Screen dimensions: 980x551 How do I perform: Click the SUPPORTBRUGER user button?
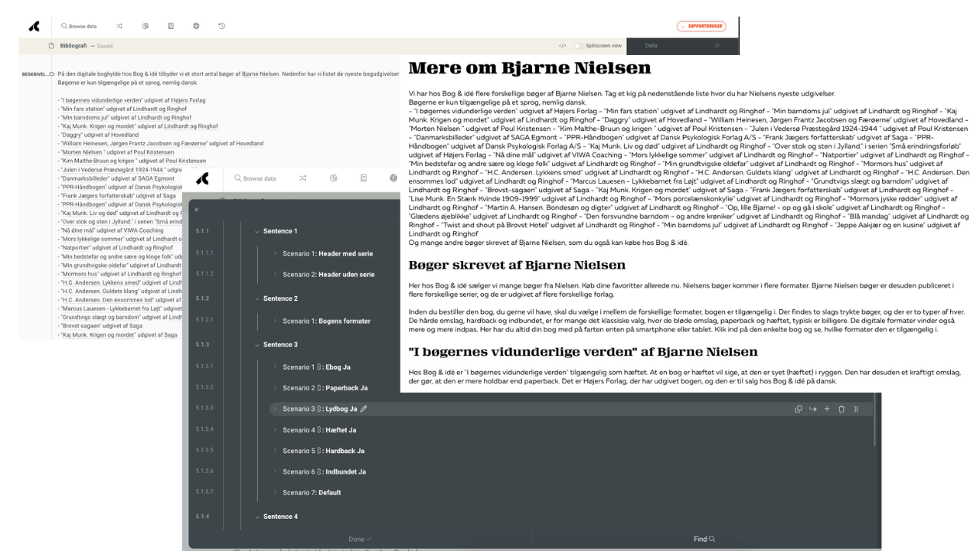tap(701, 26)
